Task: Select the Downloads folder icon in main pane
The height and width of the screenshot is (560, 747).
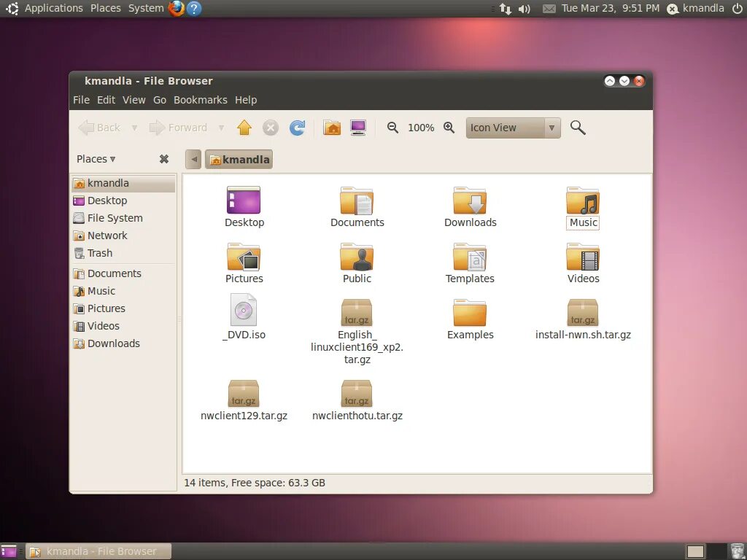Action: click(x=470, y=201)
